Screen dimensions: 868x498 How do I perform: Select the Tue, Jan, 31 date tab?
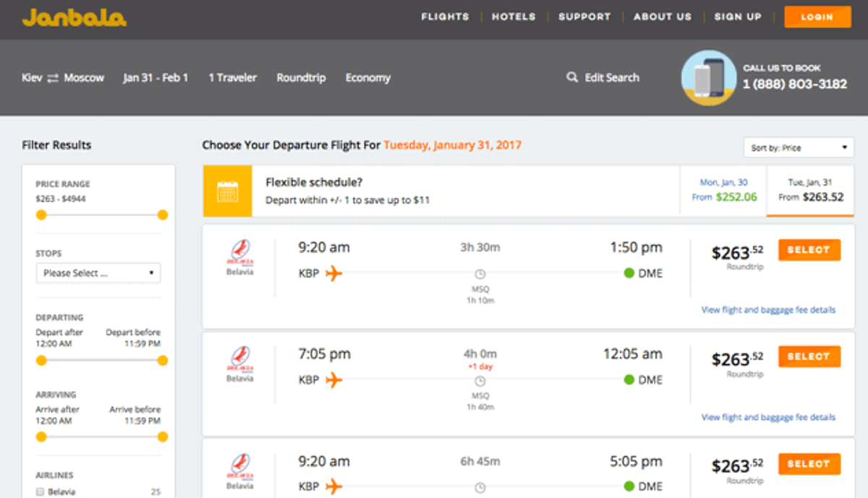(811, 190)
